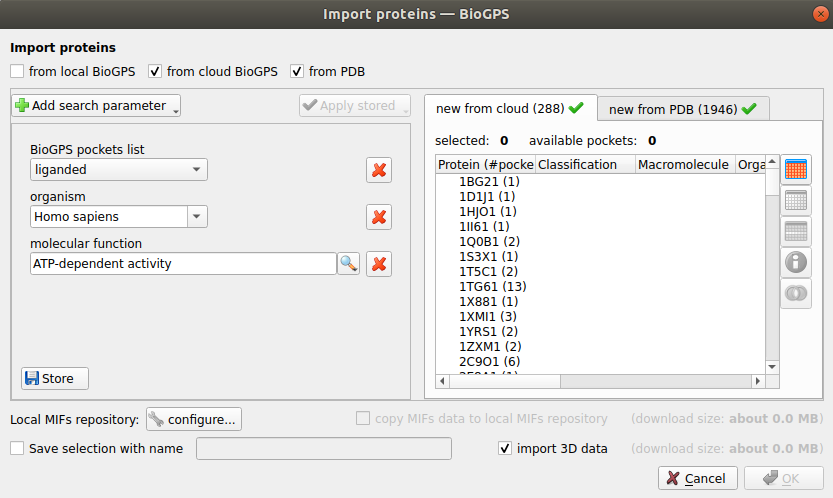The height and width of the screenshot is (498, 833).
Task: Toggle copy MIFs data to local repository
Action: [x=363, y=419]
